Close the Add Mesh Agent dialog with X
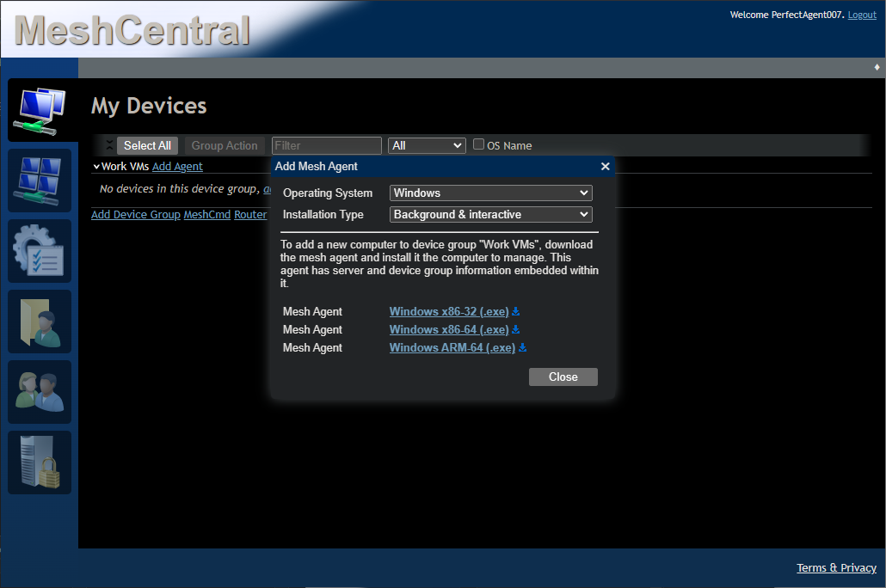This screenshot has width=886, height=588. [x=606, y=166]
